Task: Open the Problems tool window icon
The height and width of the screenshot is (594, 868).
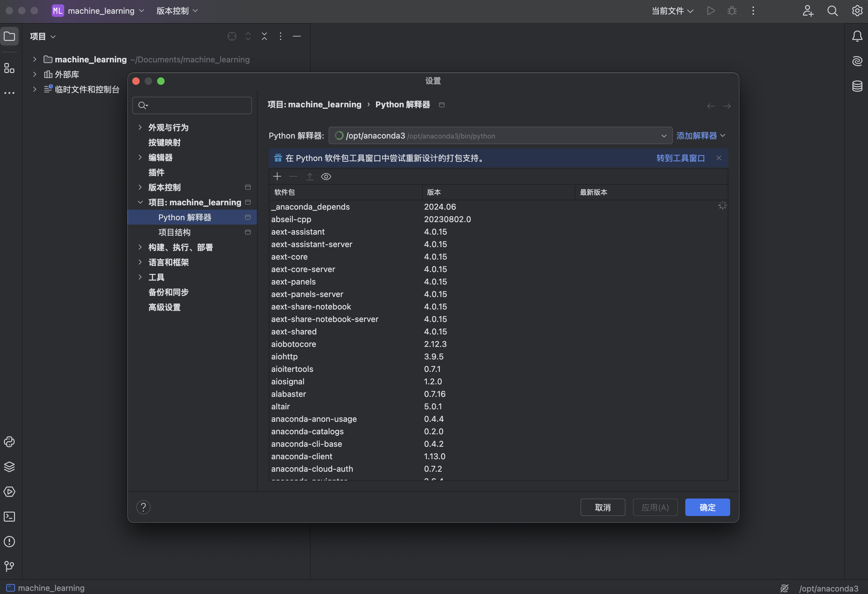Action: click(9, 541)
